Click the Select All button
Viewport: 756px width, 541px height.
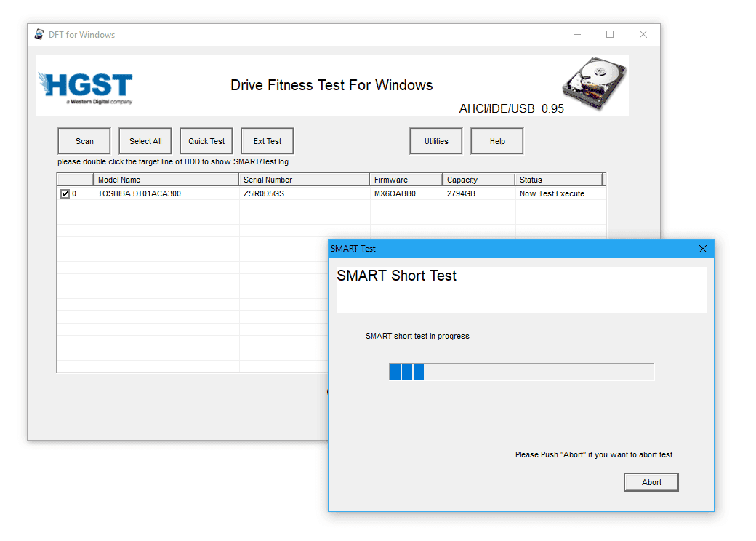145,141
